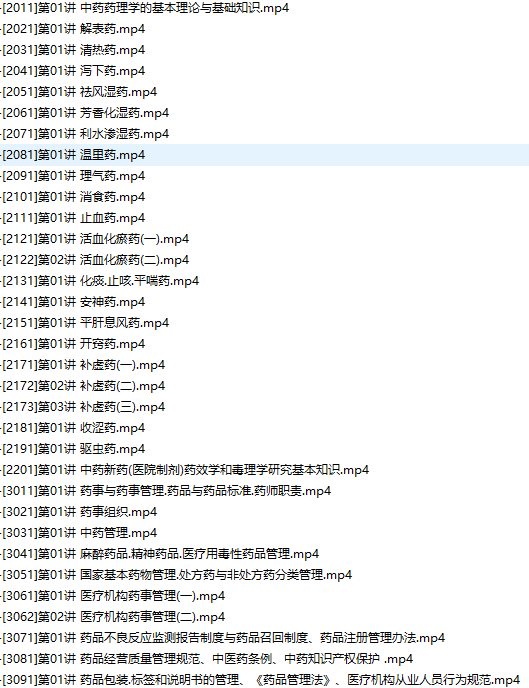Image resolution: width=529 pixels, height=688 pixels.
Task: Click [2201] 中药新药(医院制剂)药效学 file
Action: click(186, 470)
